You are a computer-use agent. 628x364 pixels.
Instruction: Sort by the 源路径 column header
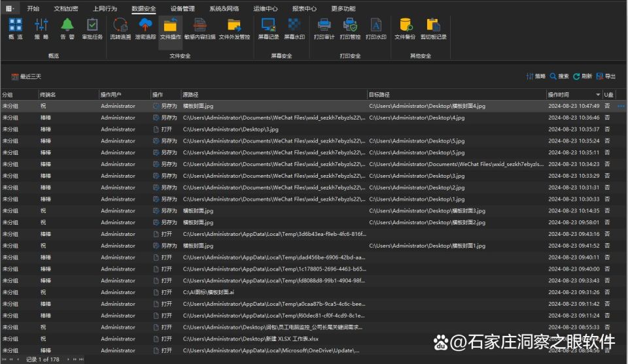pyautogui.click(x=274, y=95)
